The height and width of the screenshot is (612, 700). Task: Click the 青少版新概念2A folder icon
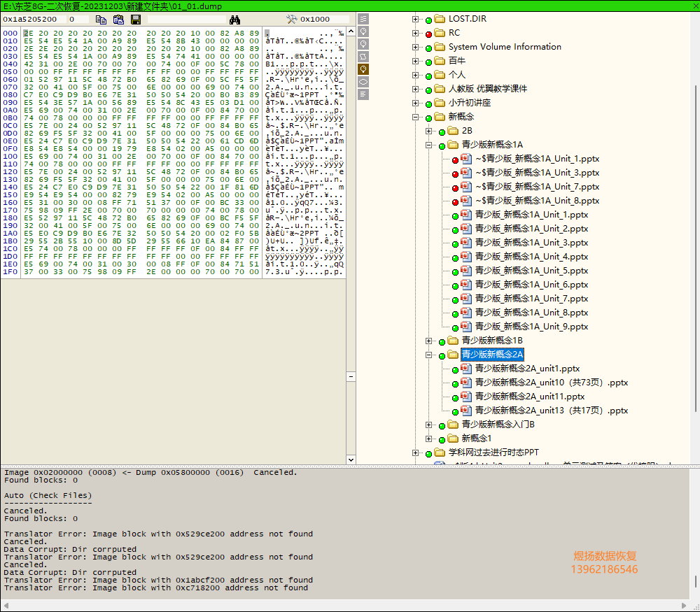[x=453, y=355]
